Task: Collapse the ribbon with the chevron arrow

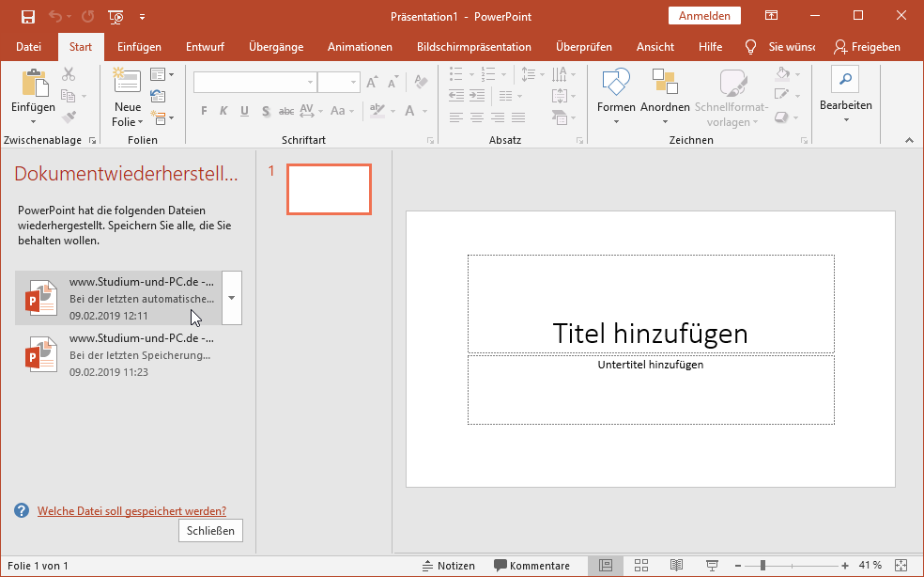Action: [x=909, y=140]
